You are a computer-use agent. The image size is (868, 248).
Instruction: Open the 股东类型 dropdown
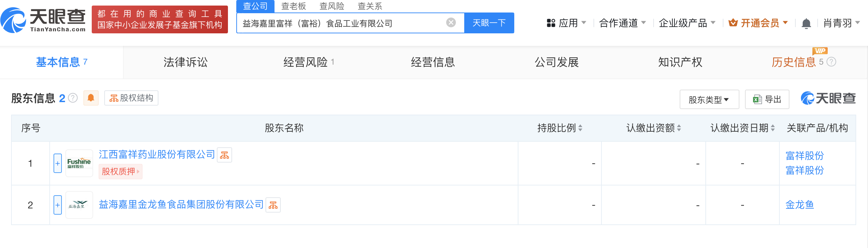click(709, 100)
